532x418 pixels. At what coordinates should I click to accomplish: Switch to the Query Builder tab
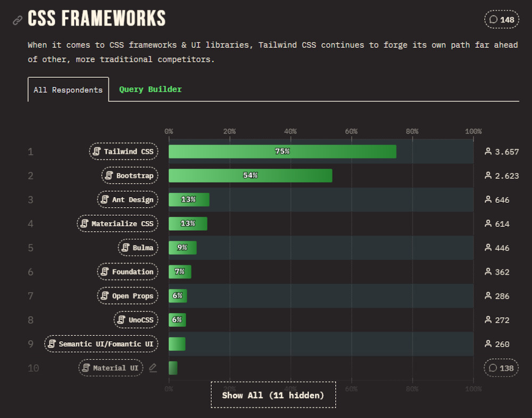151,89
